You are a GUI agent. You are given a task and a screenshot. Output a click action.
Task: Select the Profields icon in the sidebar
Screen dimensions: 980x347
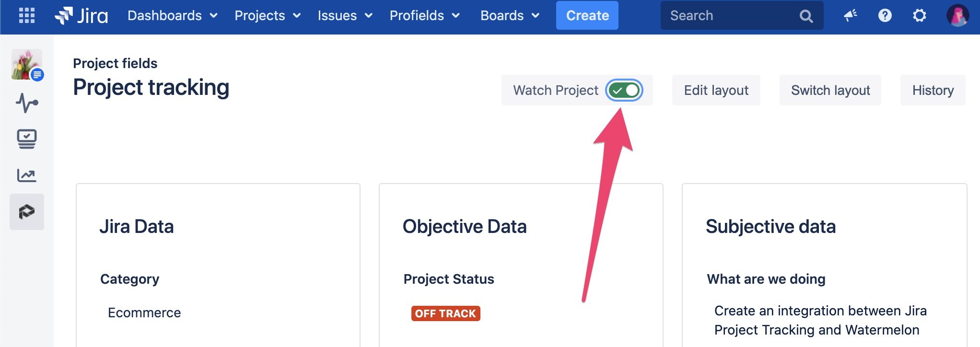pos(27,211)
